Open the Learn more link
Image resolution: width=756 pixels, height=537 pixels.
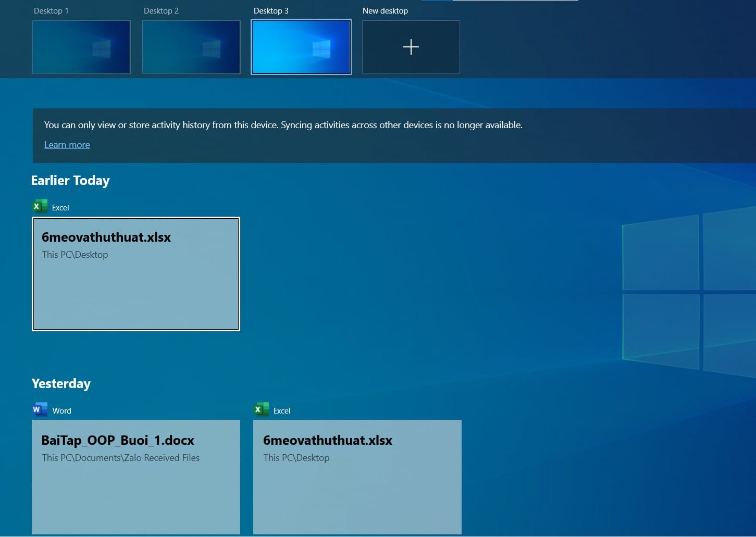pyautogui.click(x=67, y=145)
